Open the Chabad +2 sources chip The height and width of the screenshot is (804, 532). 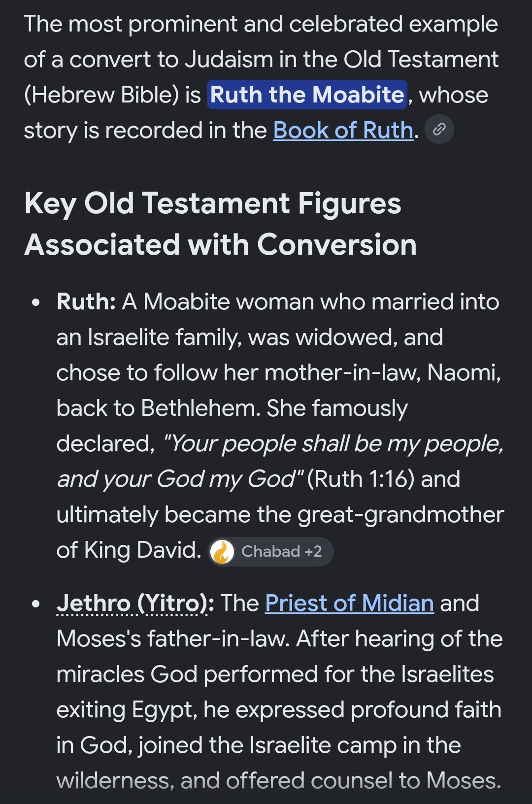tap(271, 551)
